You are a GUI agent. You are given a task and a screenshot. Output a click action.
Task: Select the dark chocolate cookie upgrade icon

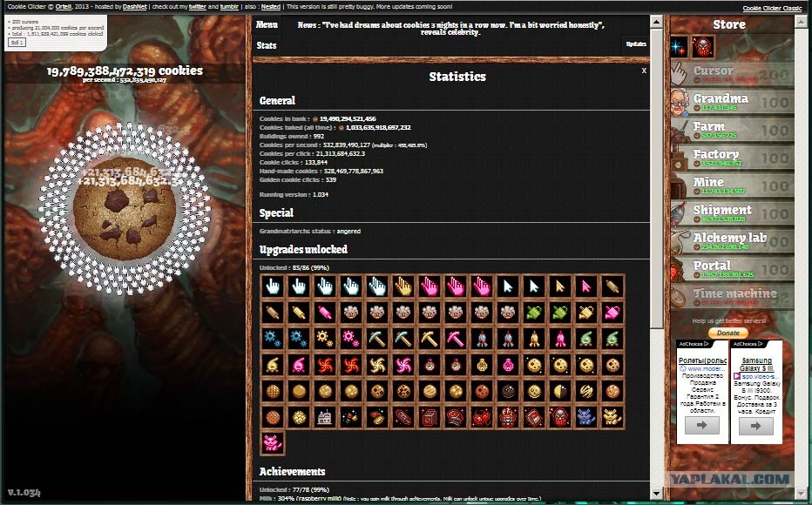[x=507, y=391]
